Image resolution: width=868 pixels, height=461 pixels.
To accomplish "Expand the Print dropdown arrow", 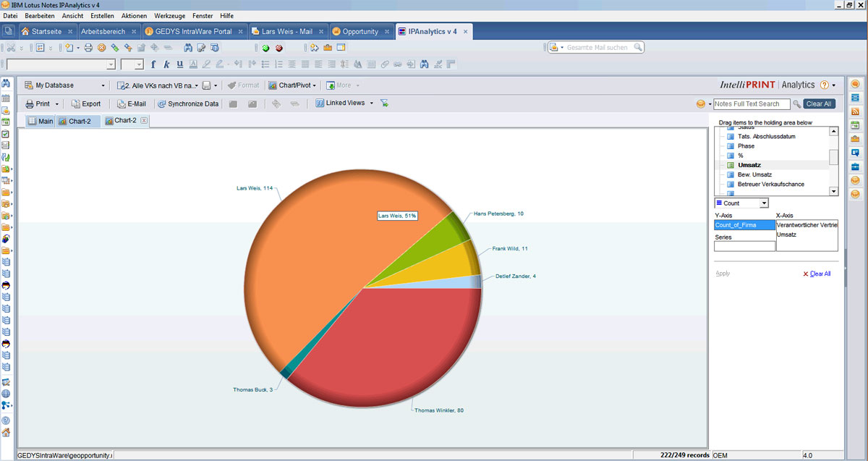I will (x=57, y=104).
